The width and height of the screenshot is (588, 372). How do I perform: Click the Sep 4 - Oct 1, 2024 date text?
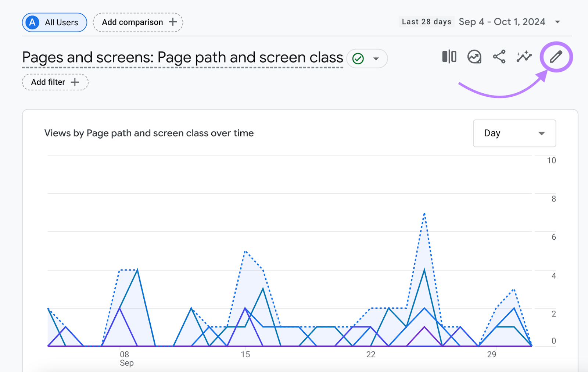502,22
